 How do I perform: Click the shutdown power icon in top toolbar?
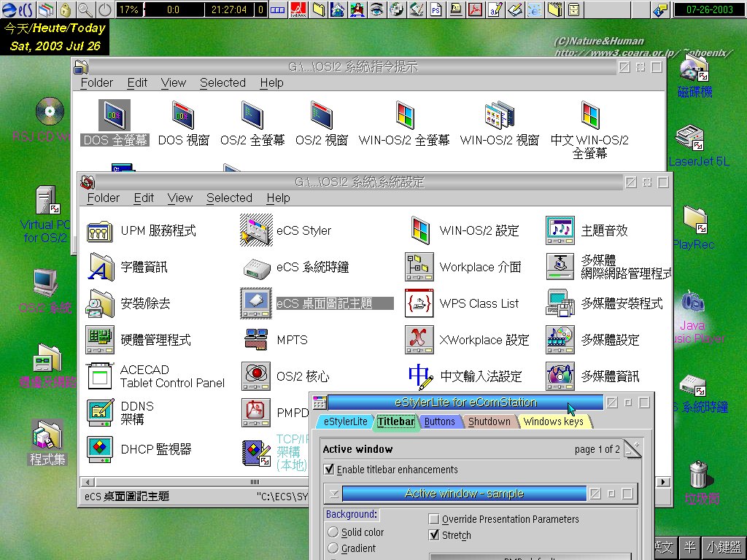coord(105,9)
